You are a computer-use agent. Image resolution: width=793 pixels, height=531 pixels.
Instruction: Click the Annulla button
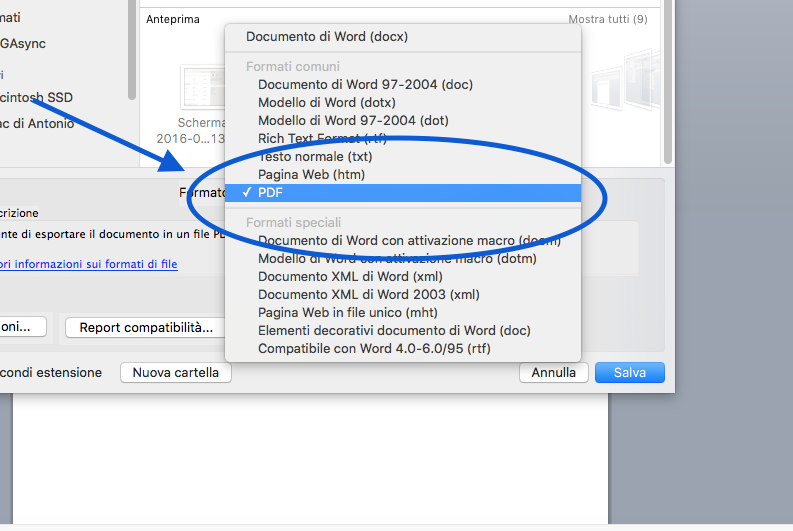[x=554, y=373]
